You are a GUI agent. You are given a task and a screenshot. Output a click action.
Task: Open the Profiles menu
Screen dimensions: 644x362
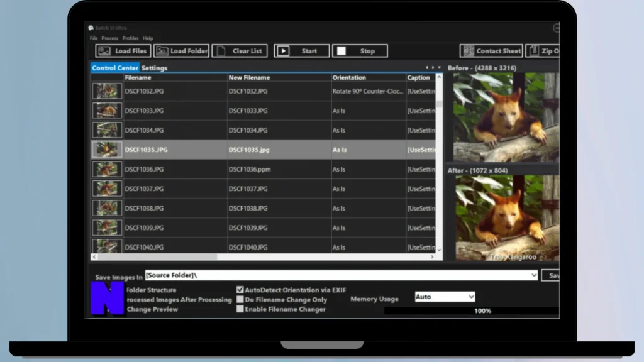pyautogui.click(x=130, y=38)
